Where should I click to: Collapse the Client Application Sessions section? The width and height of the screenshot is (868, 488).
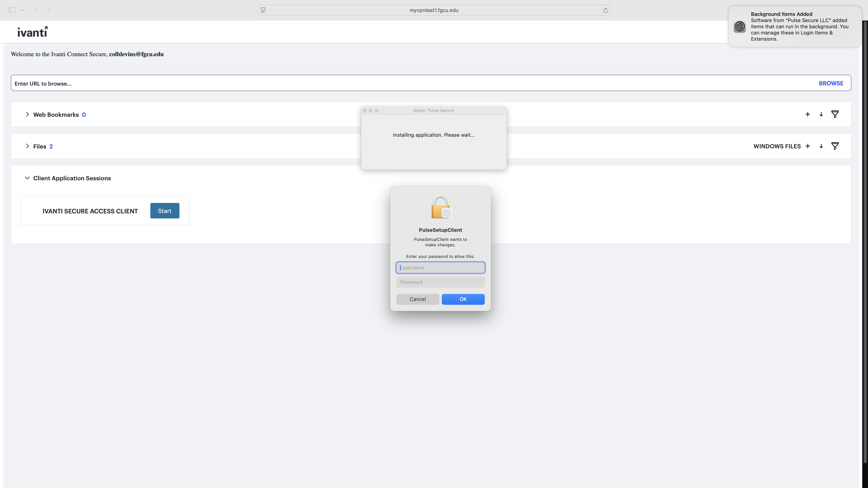[27, 178]
